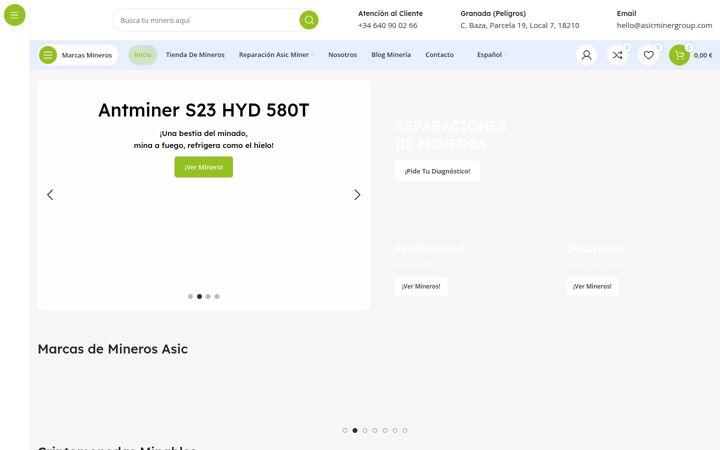
Task: Open Blog Minería page
Action: 391,55
